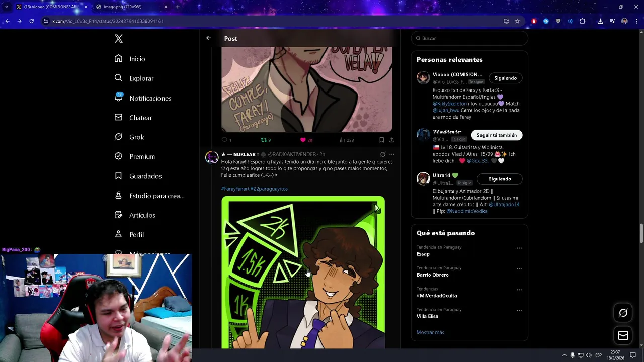Open the Premium page
Screen dimensions: 644x362
coord(134,156)
